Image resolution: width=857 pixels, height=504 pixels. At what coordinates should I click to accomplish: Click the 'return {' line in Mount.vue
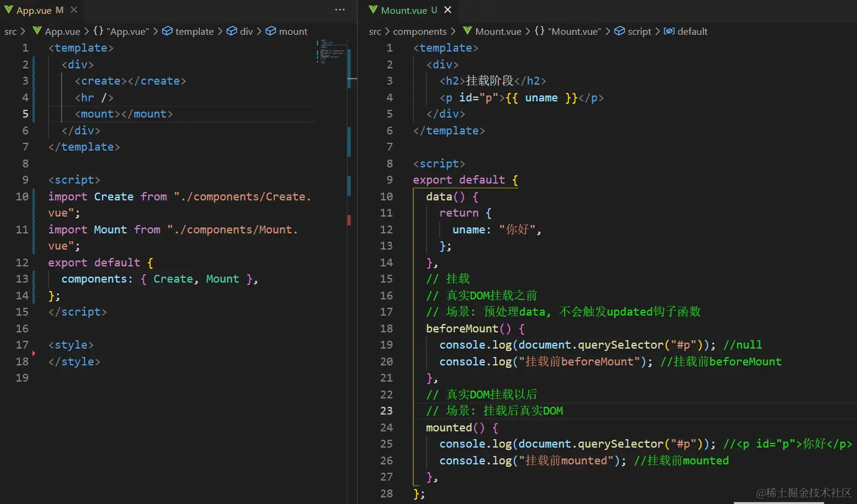coord(466,213)
